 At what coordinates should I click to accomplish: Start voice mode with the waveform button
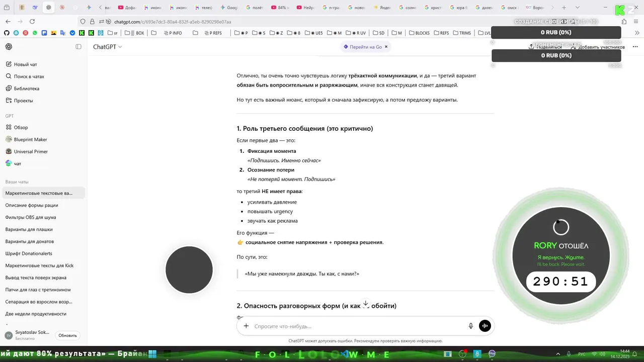click(485, 326)
